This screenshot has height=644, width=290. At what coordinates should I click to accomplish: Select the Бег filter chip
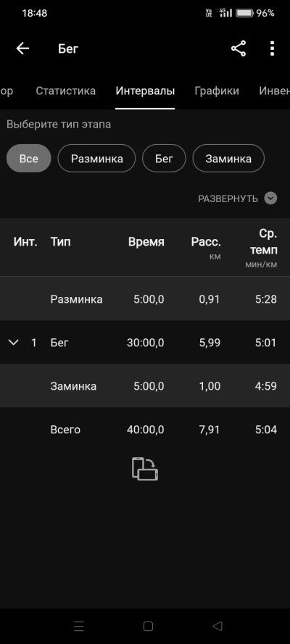pos(164,158)
